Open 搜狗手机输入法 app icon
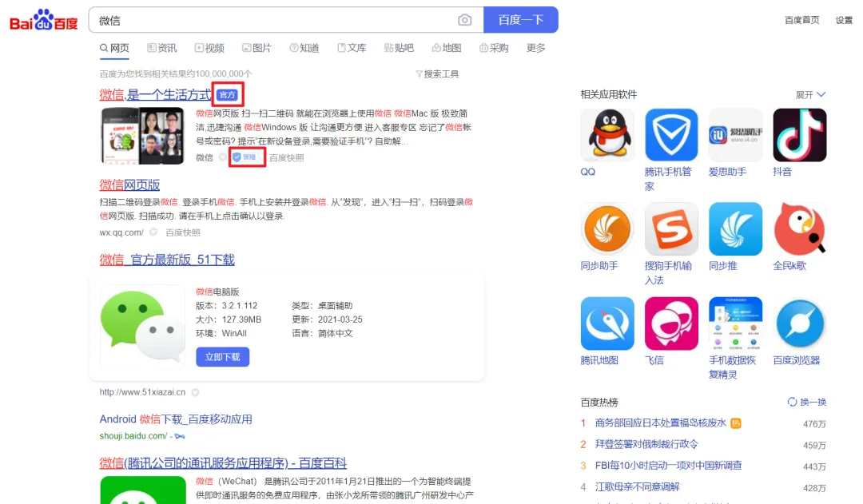863x504 pixels. 671,229
